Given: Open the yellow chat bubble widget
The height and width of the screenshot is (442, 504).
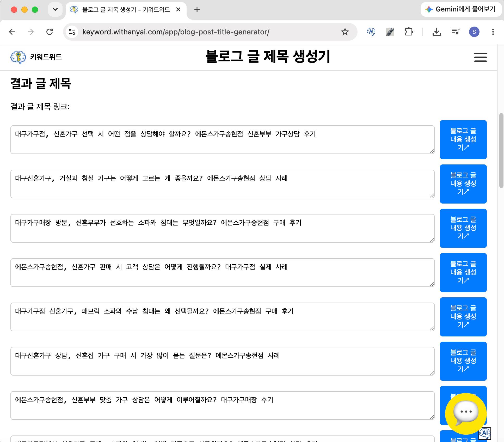Looking at the screenshot, I should tap(466, 414).
